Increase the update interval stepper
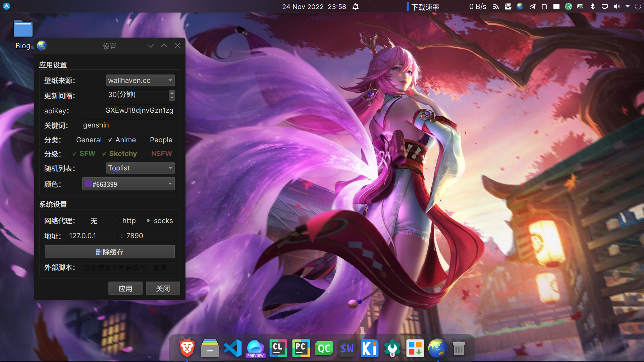Screen dimensions: 644x362 pos(172,92)
